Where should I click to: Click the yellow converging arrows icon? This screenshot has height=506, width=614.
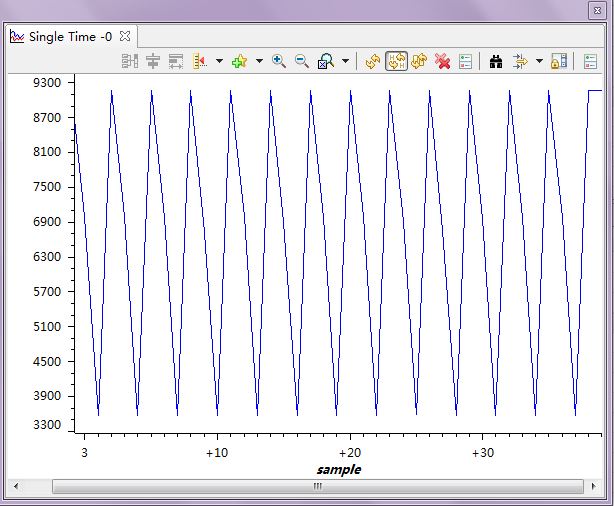click(520, 61)
